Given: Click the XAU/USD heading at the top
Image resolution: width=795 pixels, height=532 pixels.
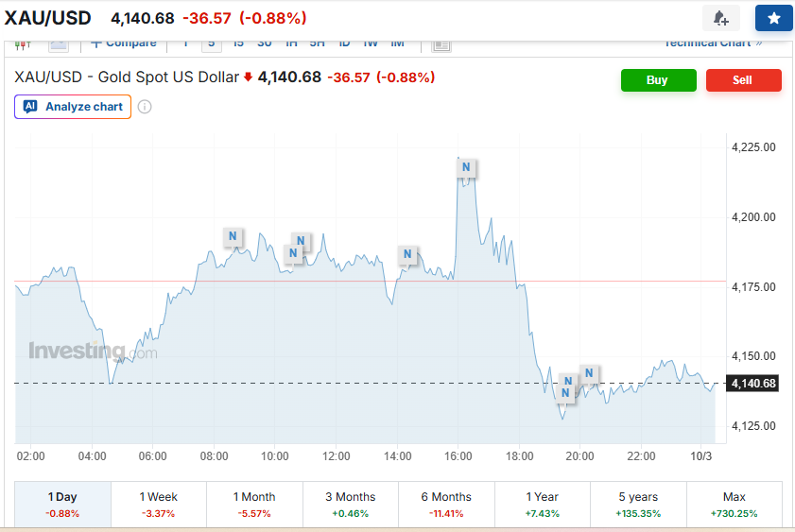Looking at the screenshot, I should (47, 18).
